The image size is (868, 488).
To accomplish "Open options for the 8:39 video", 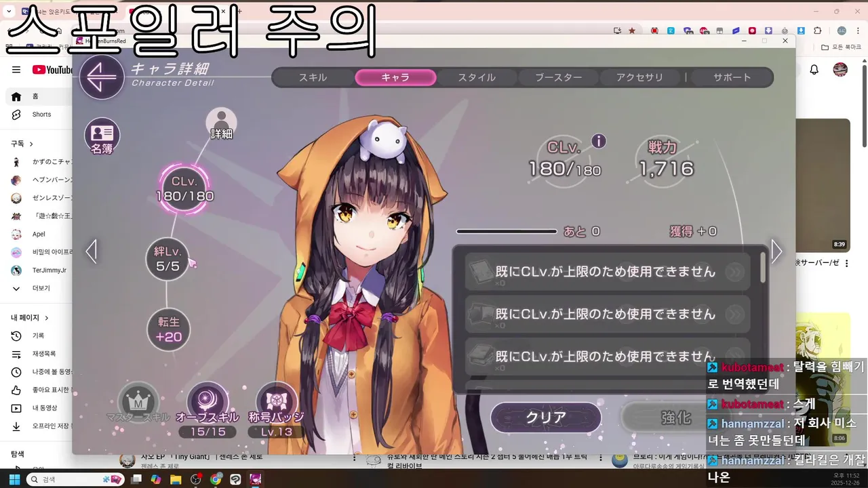I will (847, 263).
